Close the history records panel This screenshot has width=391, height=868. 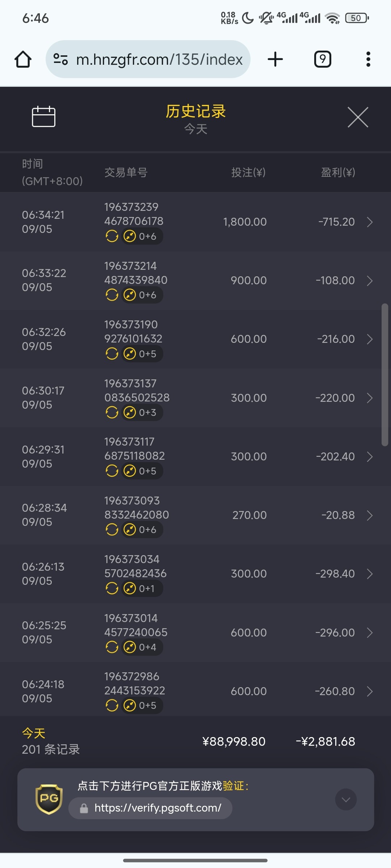click(x=358, y=117)
